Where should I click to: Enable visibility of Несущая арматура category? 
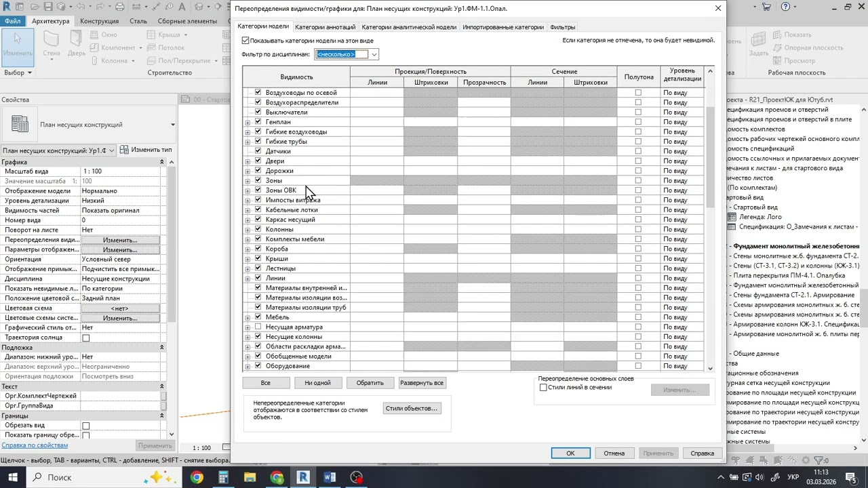pos(258,327)
